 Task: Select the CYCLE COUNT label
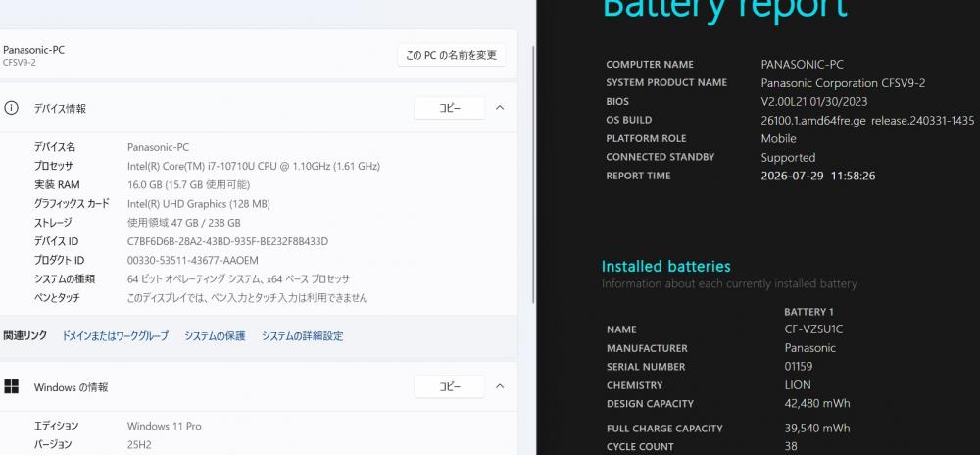point(640,447)
